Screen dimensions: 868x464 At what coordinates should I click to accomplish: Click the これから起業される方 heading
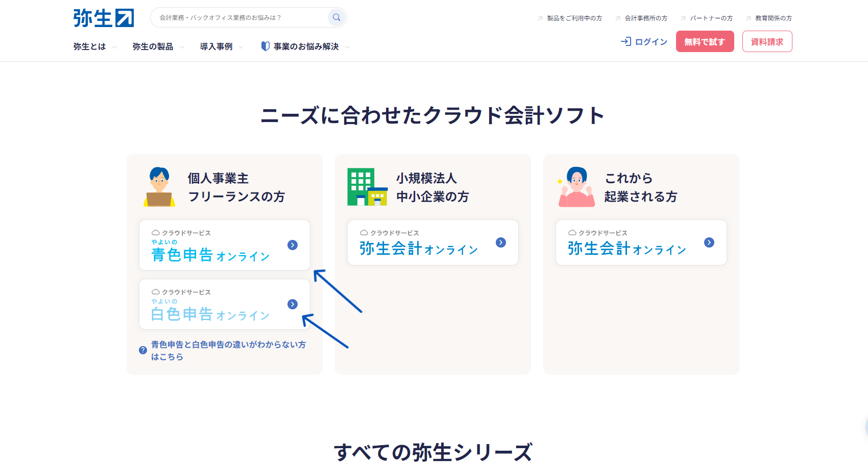[x=641, y=187]
